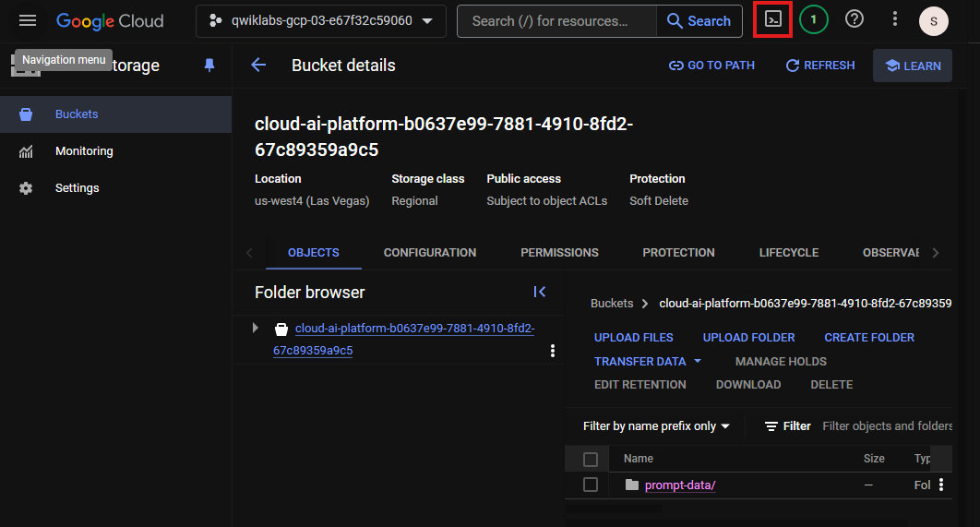Open the three-dot settings and utilities menu
The height and width of the screenshot is (527, 980).
[894, 19]
